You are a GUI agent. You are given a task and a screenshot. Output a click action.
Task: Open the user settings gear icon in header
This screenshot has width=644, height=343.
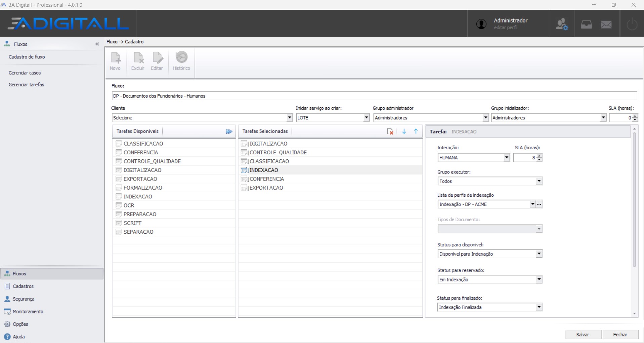tap(562, 24)
